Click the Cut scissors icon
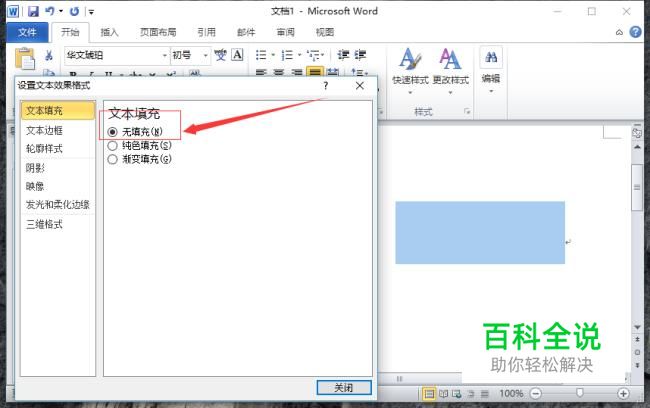This screenshot has height=408, width=650. pos(49,56)
